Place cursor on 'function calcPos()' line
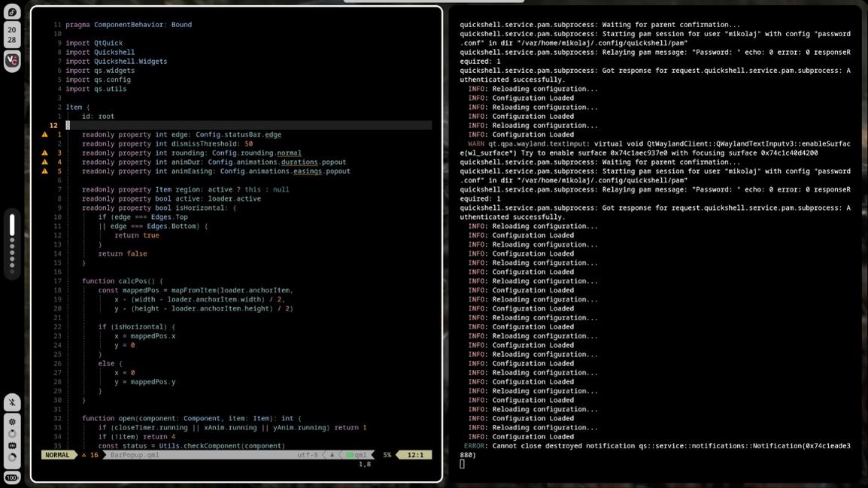The image size is (868, 488). [123, 281]
